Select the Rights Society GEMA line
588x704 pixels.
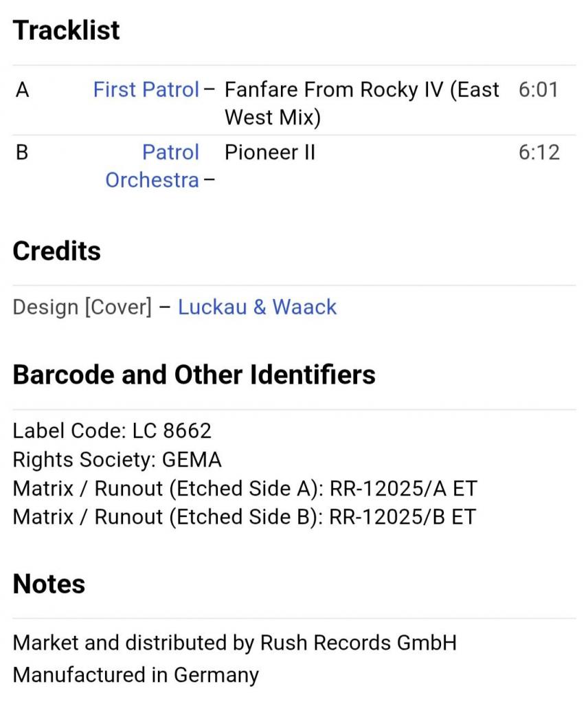[117, 459]
